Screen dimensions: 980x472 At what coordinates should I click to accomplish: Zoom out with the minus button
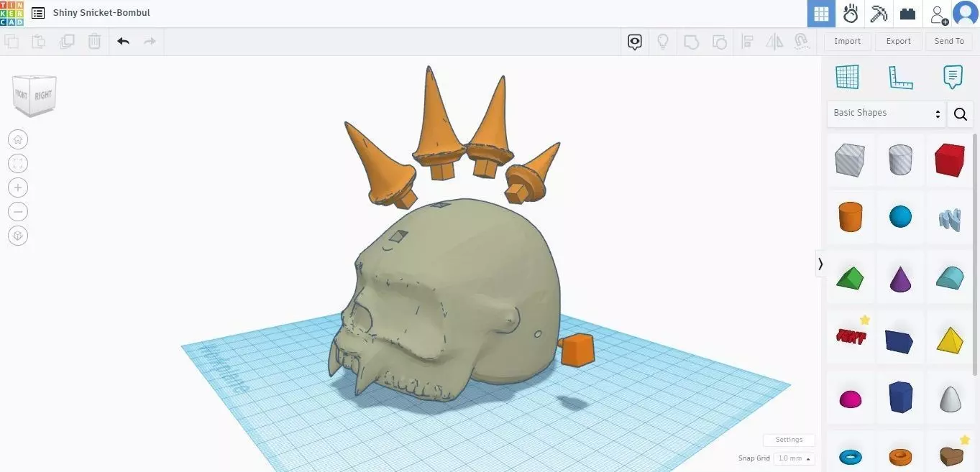[18, 211]
